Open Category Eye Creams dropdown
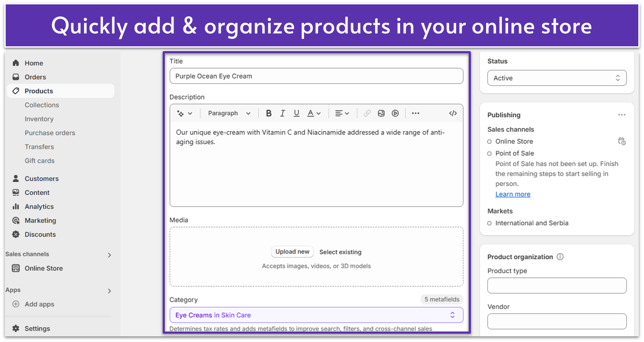This screenshot has width=644, height=342. tap(317, 315)
